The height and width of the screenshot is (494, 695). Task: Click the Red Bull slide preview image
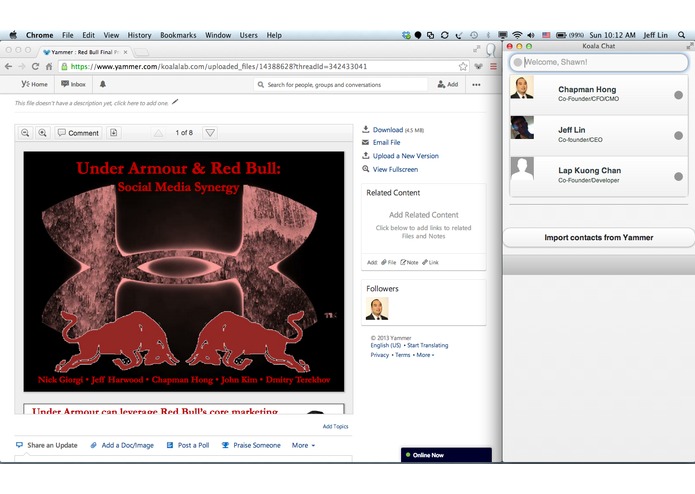coord(184,272)
